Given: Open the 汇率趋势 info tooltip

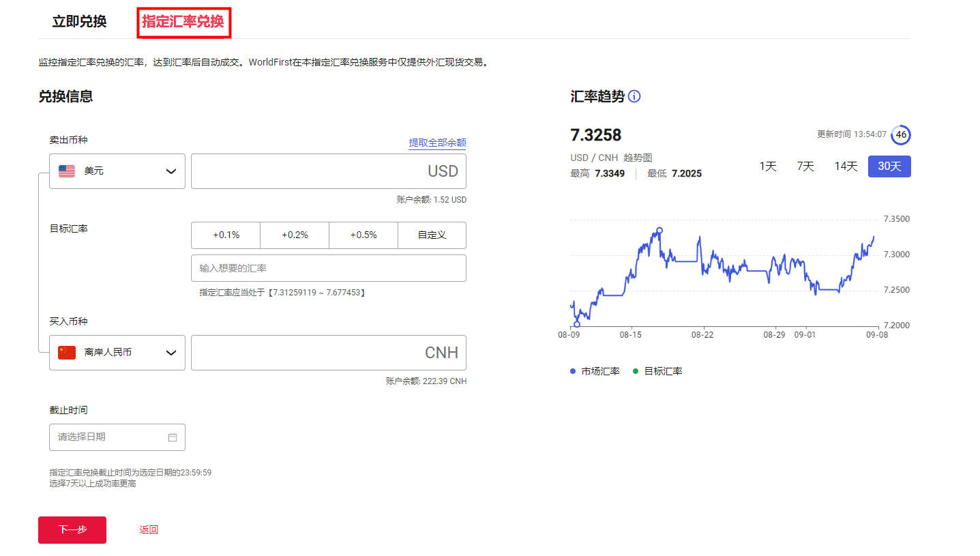Looking at the screenshot, I should pos(634,96).
